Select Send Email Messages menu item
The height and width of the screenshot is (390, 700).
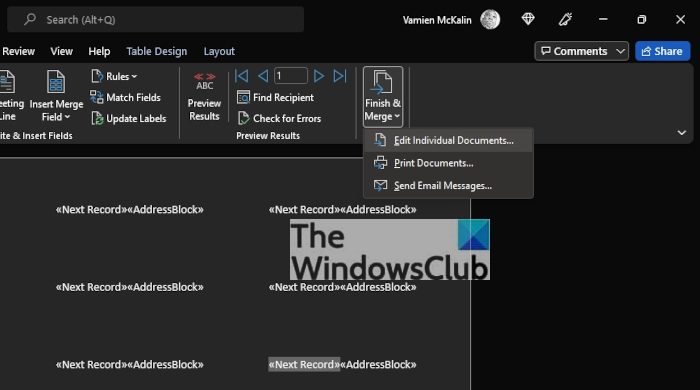click(448, 186)
